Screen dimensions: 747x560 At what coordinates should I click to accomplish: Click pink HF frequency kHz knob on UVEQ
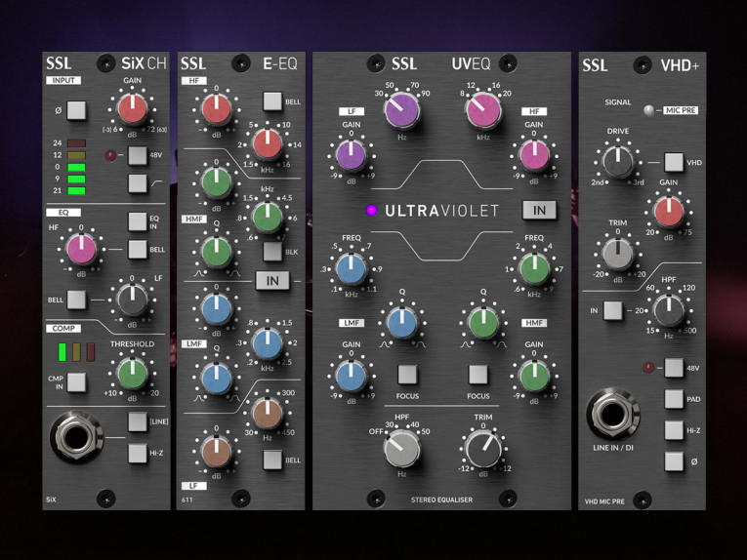point(483,110)
